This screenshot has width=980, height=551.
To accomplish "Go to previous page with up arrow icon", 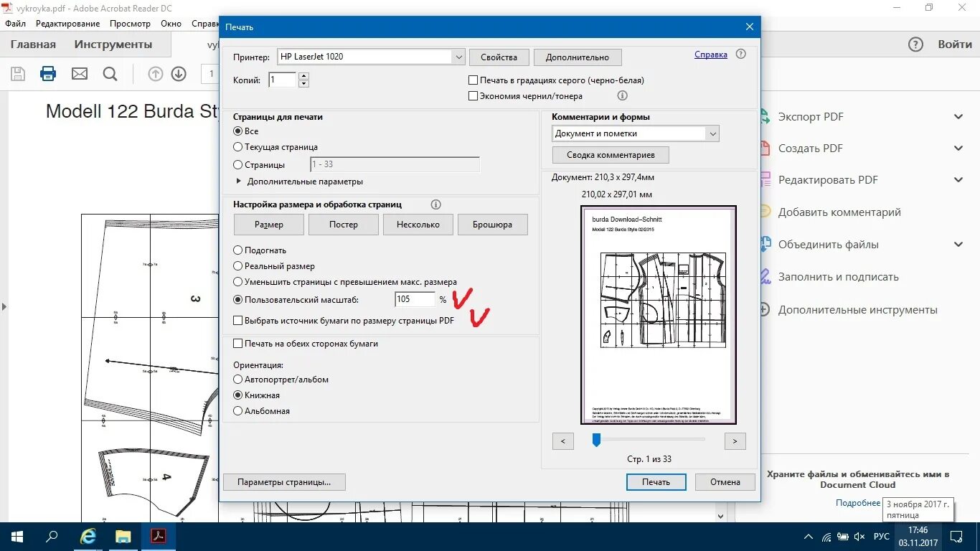I will 156,74.
